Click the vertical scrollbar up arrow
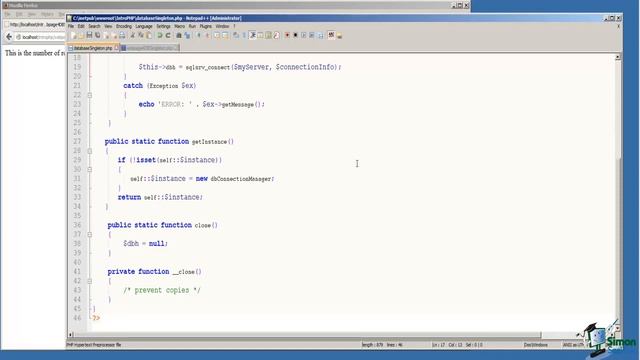Screen dimensions: 640x360 coord(618,57)
